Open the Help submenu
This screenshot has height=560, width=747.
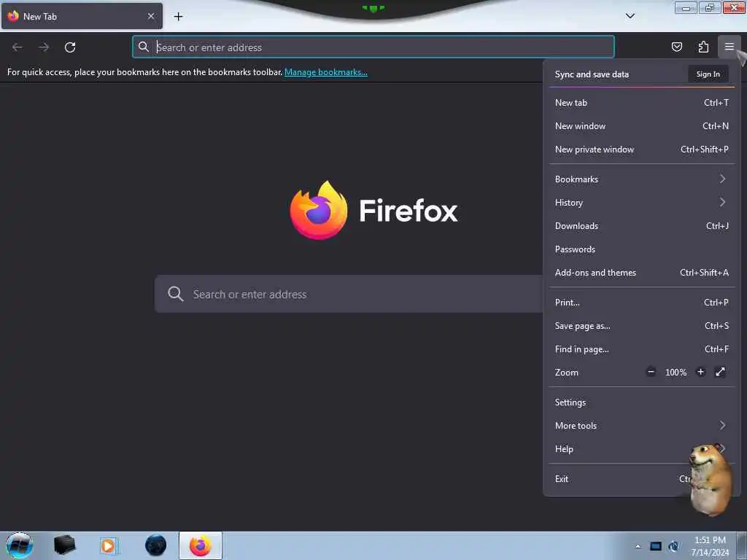coord(642,449)
